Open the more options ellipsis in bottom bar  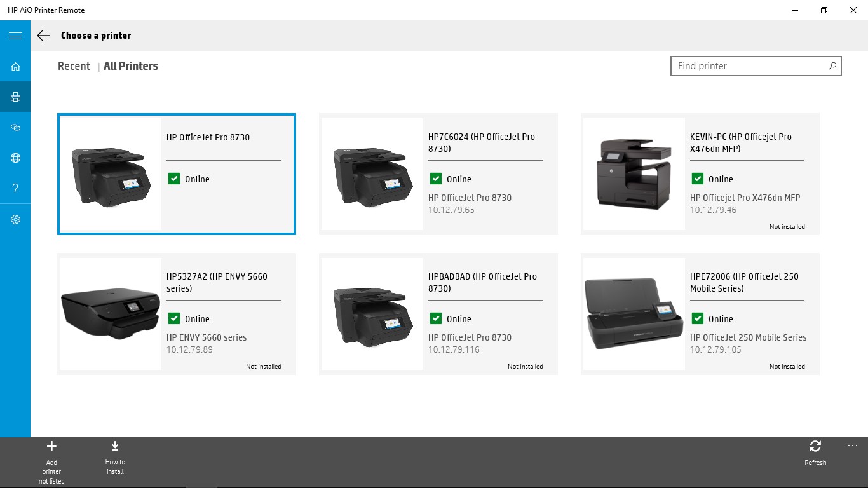[x=853, y=445]
